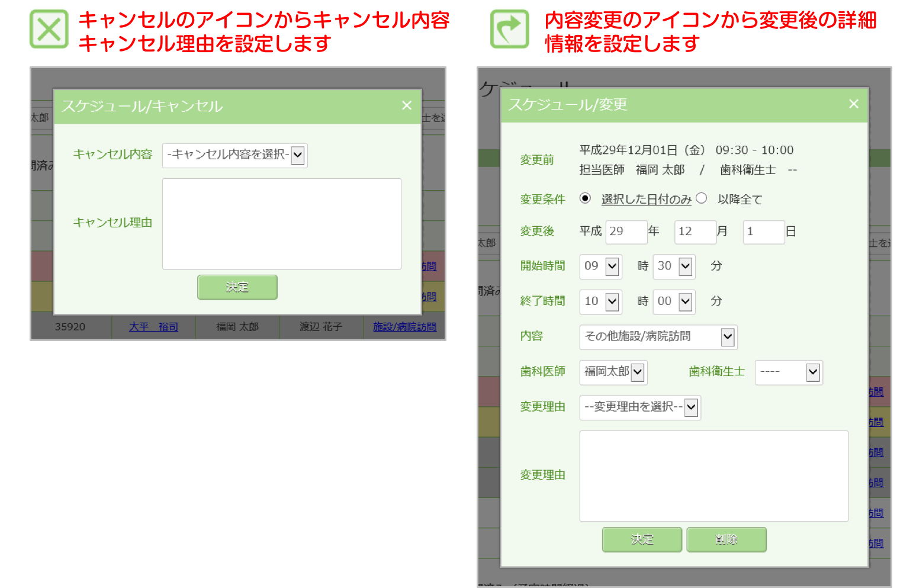Close the スケジュール/キャンセル dialog

point(407,105)
